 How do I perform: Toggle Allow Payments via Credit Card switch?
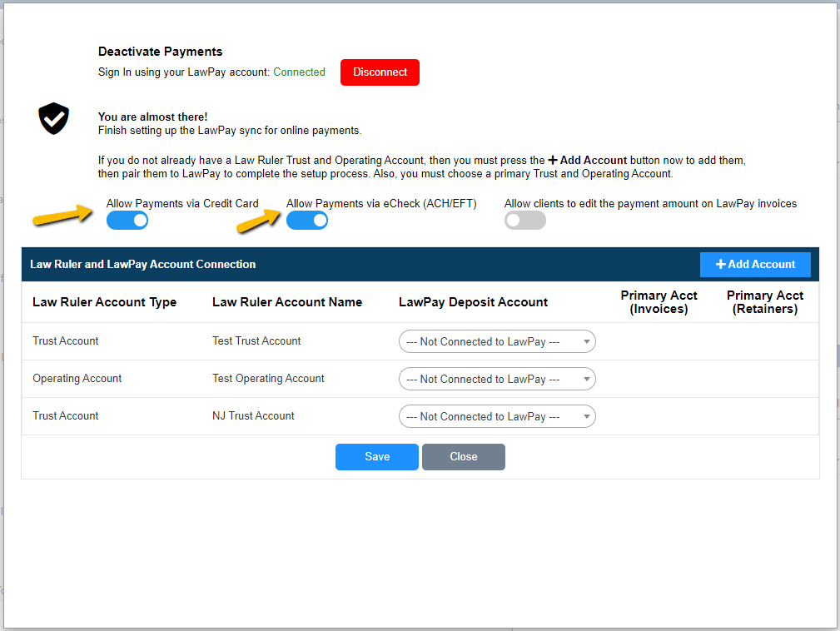pyautogui.click(x=127, y=220)
